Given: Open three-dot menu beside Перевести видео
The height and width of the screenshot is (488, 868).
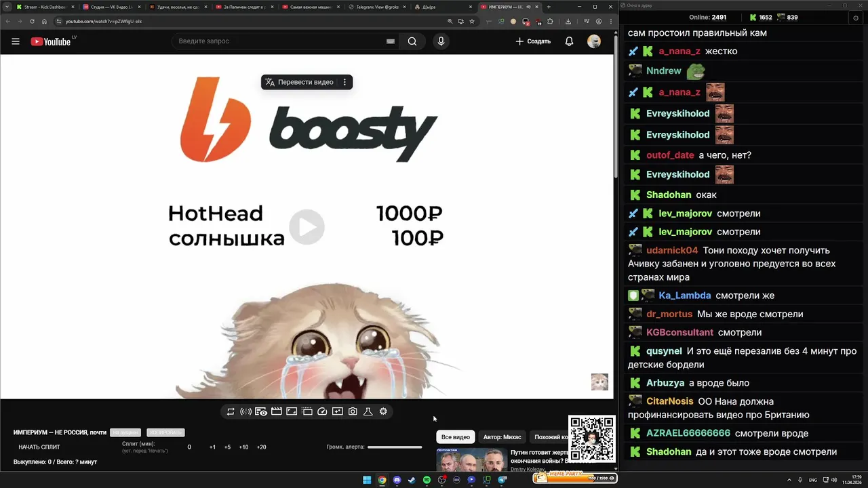Looking at the screenshot, I should tap(344, 82).
